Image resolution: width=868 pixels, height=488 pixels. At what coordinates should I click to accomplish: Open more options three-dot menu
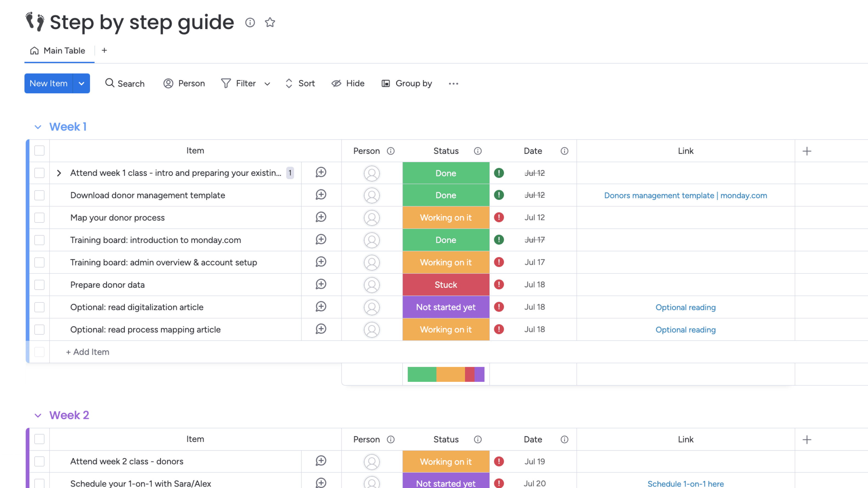(453, 83)
